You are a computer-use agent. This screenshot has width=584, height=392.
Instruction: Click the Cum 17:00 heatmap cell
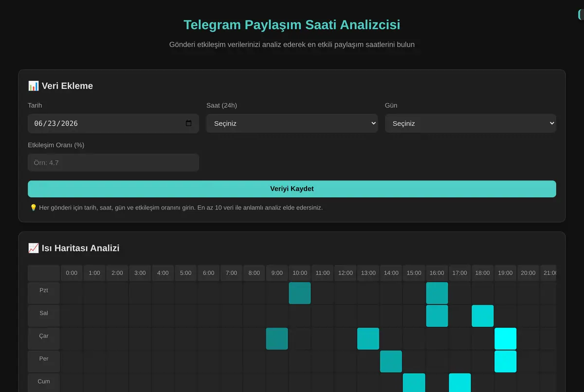pos(460,383)
